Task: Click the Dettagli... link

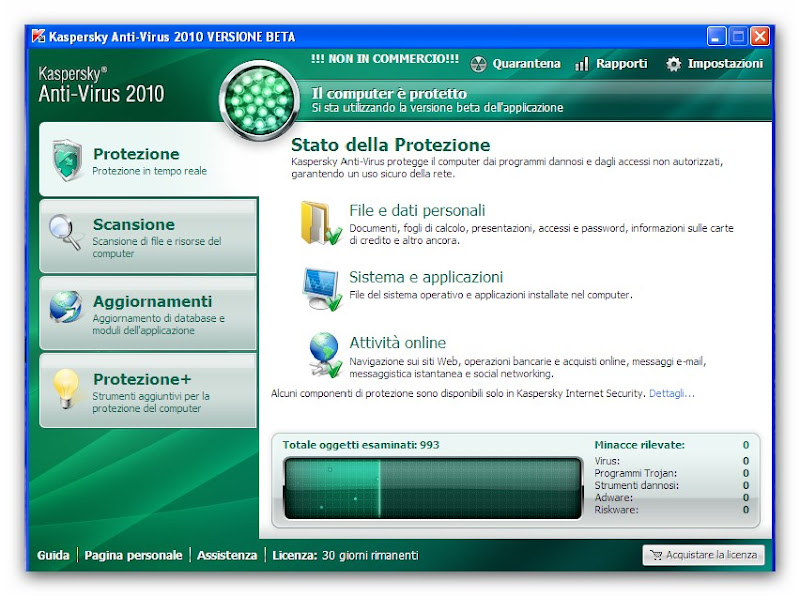Action: 671,393
